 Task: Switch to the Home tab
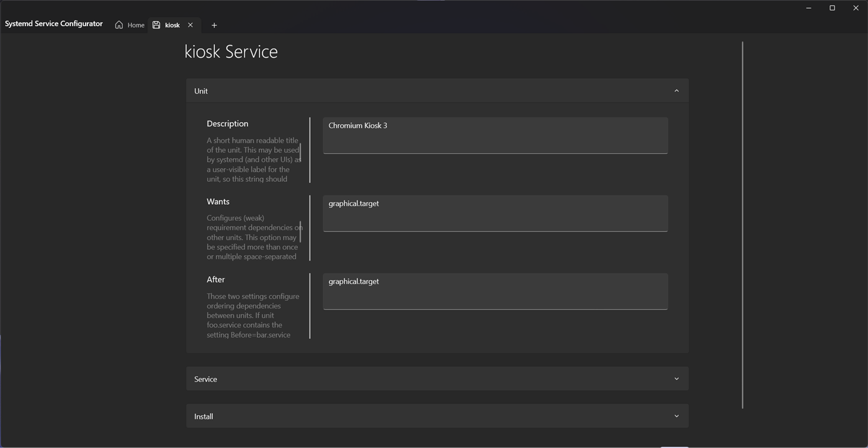point(135,25)
